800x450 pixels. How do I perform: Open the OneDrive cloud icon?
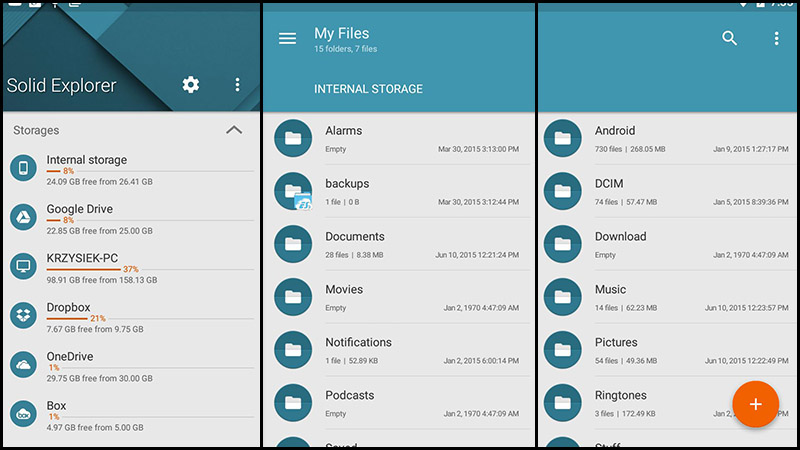24,364
